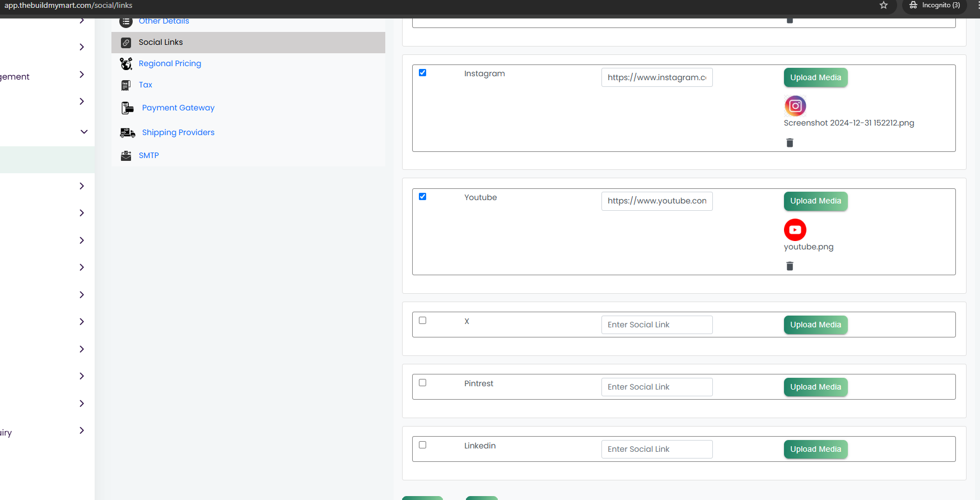This screenshot has height=500, width=980.
Task: Click Upload Media for Linkedin
Action: point(815,450)
